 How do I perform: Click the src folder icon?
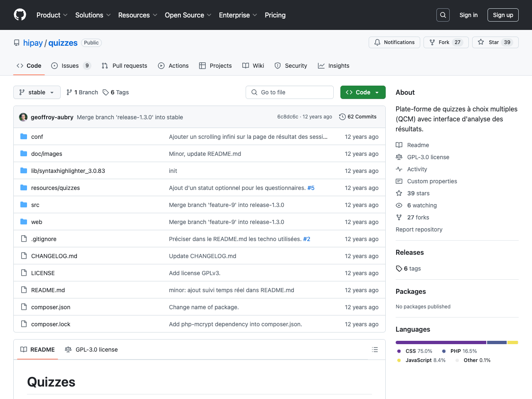click(24, 204)
